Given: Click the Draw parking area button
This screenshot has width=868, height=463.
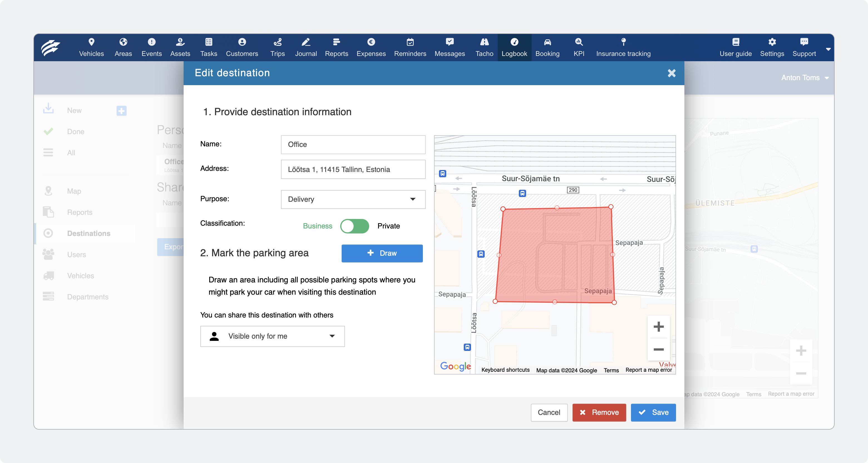Looking at the screenshot, I should click(x=382, y=253).
